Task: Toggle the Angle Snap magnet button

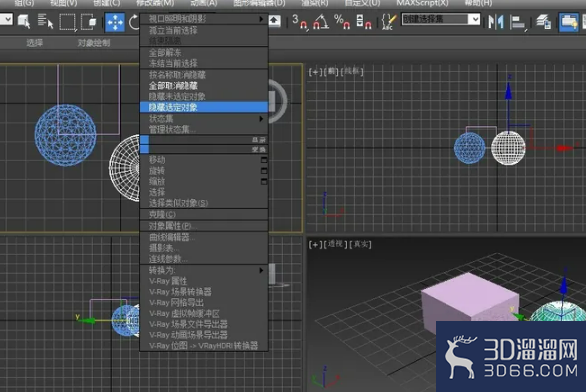Action: (321, 22)
